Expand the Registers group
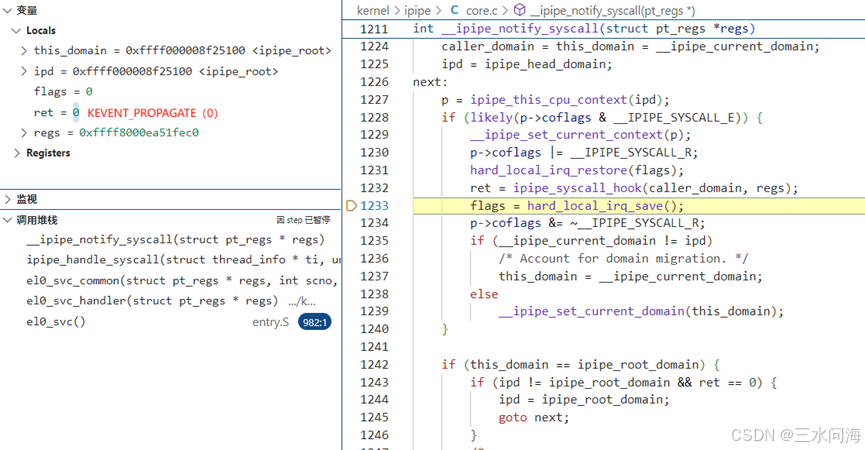Image resolution: width=865 pixels, height=450 pixels. [17, 153]
